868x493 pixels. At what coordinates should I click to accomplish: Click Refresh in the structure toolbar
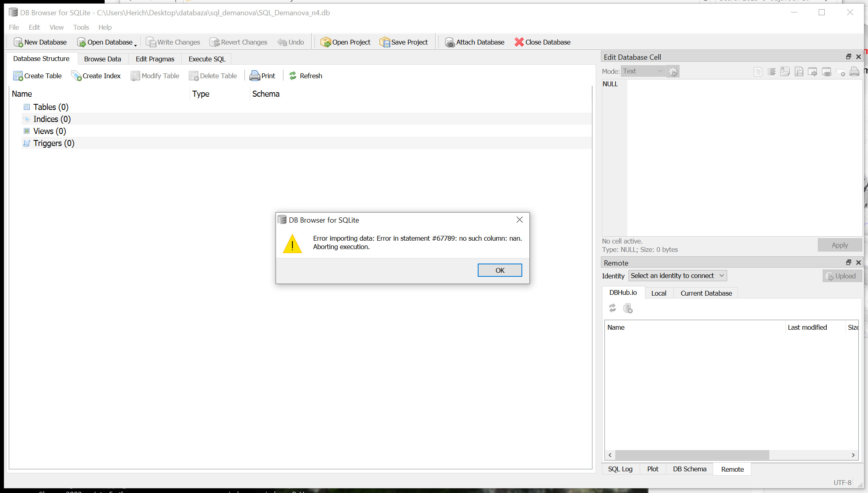306,76
